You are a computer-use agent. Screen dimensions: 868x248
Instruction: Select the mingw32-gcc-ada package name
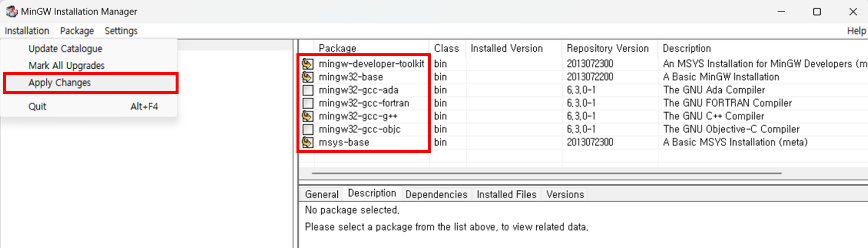click(x=358, y=90)
